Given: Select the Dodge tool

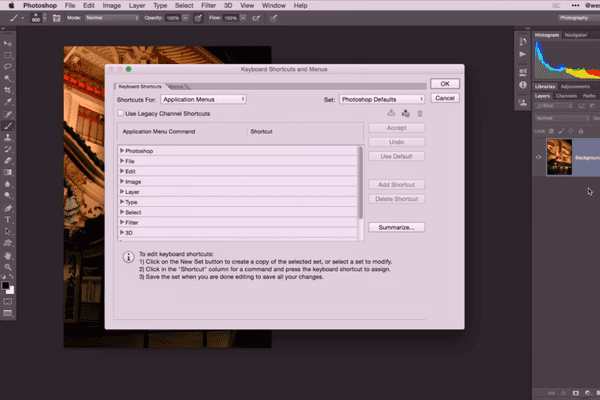Looking at the screenshot, I should [x=8, y=195].
